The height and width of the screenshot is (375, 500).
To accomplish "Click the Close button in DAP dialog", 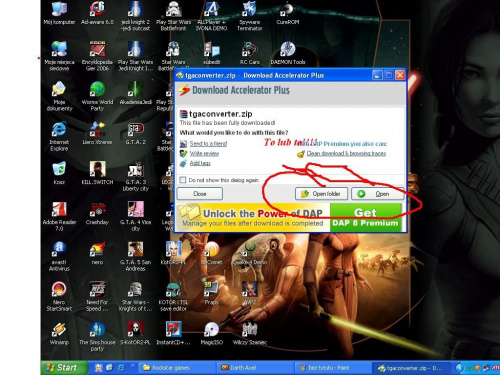I will pyautogui.click(x=200, y=194).
